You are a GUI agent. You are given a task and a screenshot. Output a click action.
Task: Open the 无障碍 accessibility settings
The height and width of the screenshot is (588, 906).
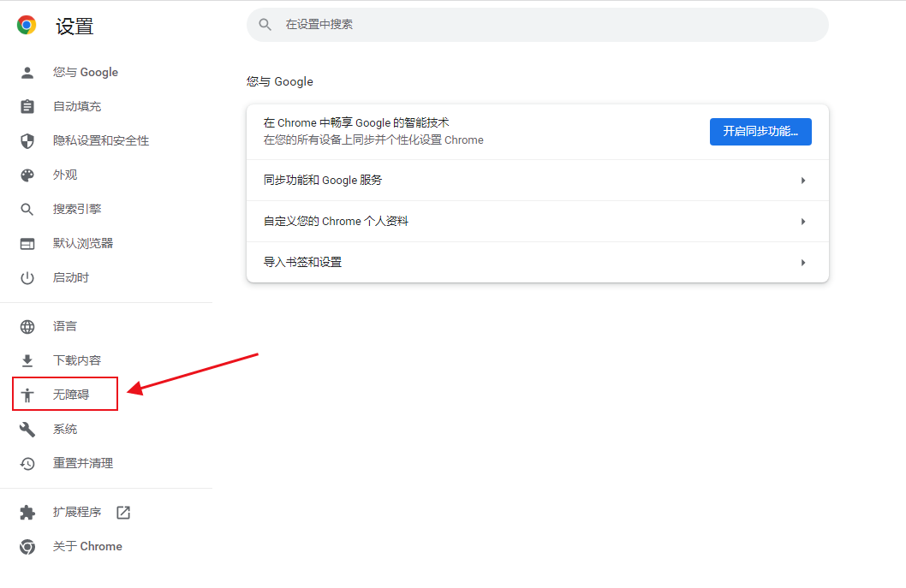pyautogui.click(x=71, y=395)
